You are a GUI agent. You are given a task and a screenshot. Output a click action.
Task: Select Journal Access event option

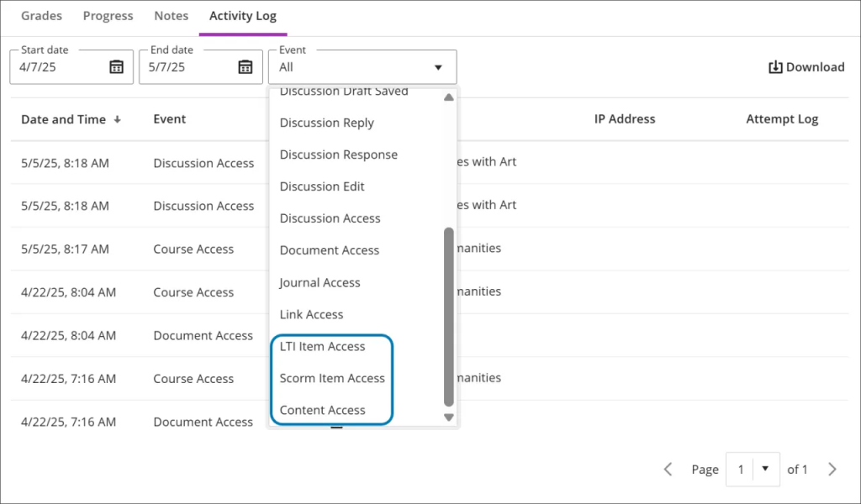[320, 282]
